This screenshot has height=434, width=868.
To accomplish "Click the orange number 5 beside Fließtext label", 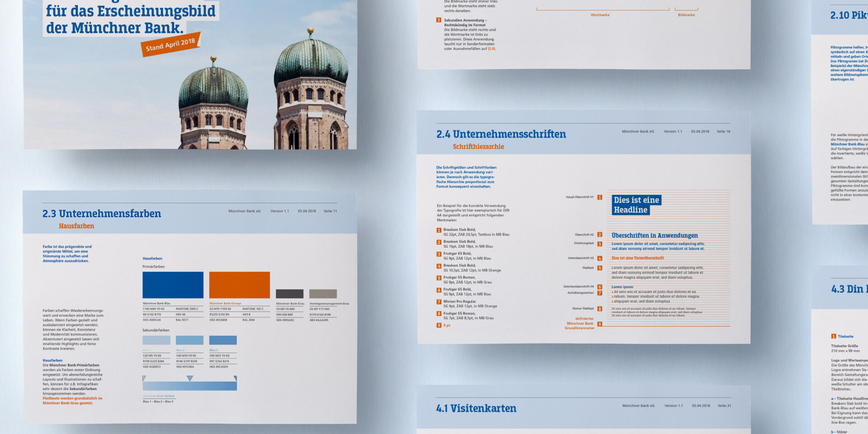I will pos(600,268).
